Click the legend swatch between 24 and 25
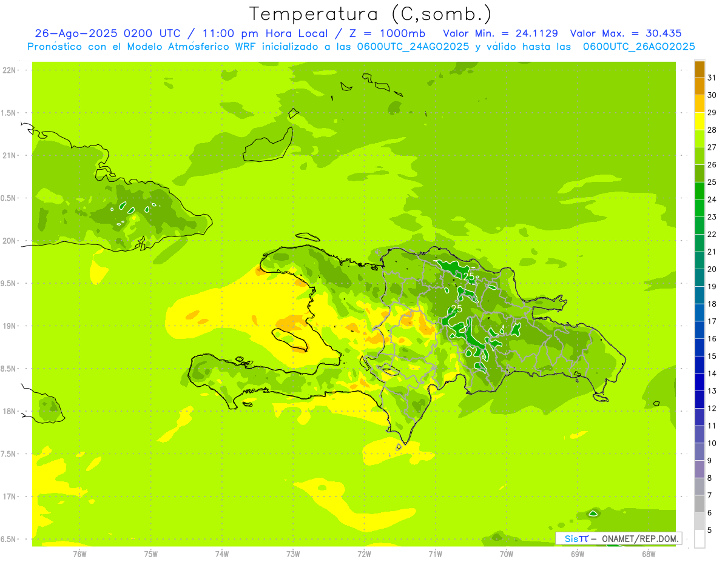This screenshot has height=562, width=728. coord(699,191)
